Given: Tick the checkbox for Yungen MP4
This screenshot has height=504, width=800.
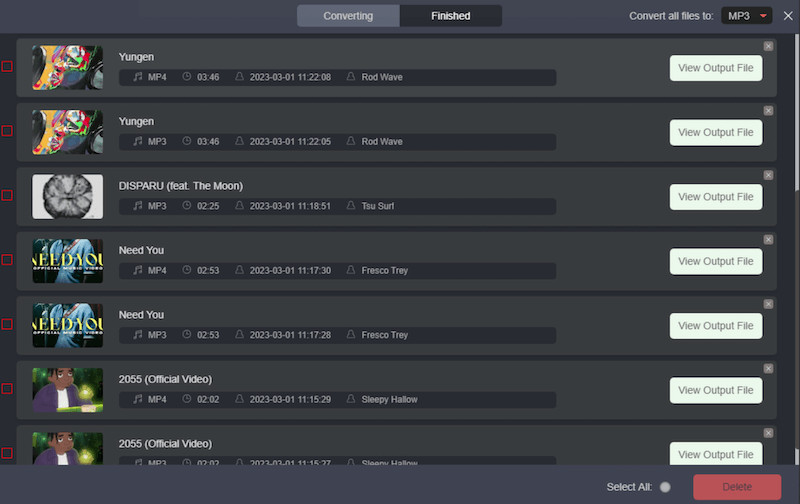Looking at the screenshot, I should (x=7, y=66).
